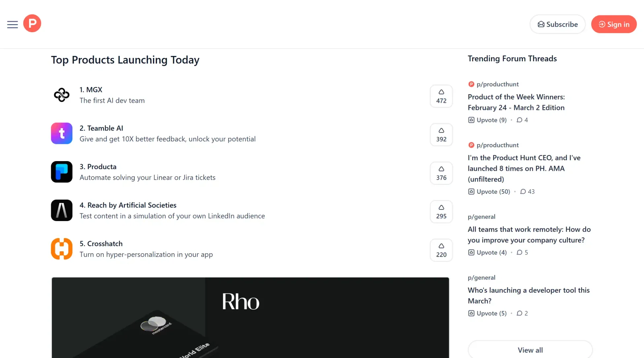Click the Reach by Artificial Societies icon
The image size is (644, 358).
(61, 210)
